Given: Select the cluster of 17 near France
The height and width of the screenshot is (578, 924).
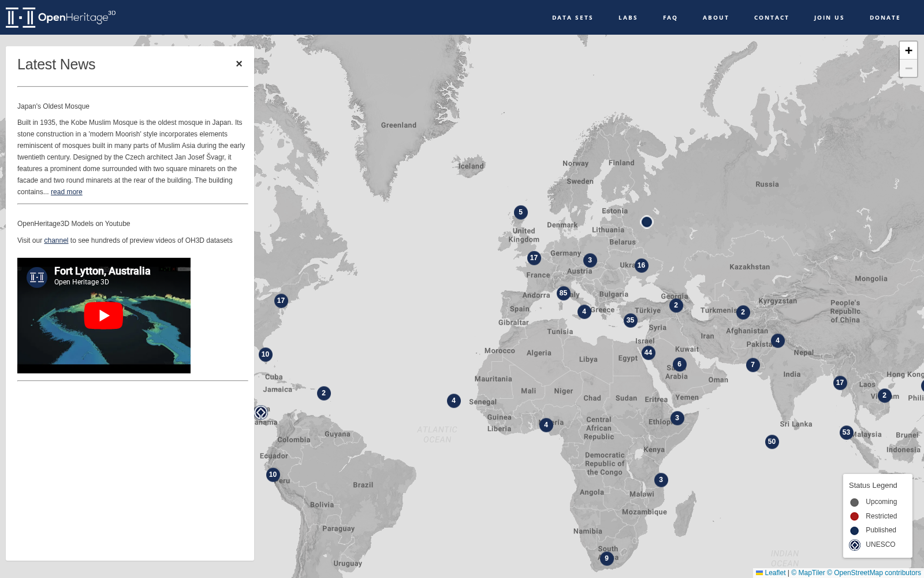Looking at the screenshot, I should tap(534, 258).
